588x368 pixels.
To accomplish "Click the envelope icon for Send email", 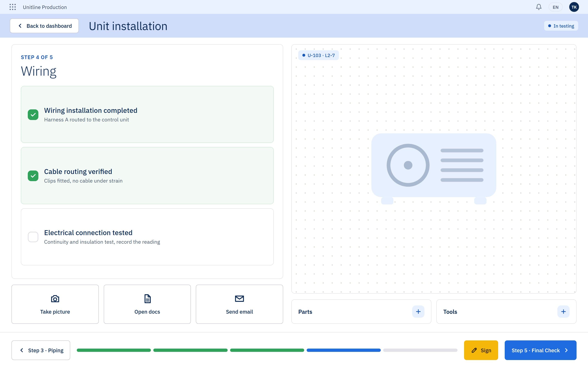I will (x=239, y=299).
